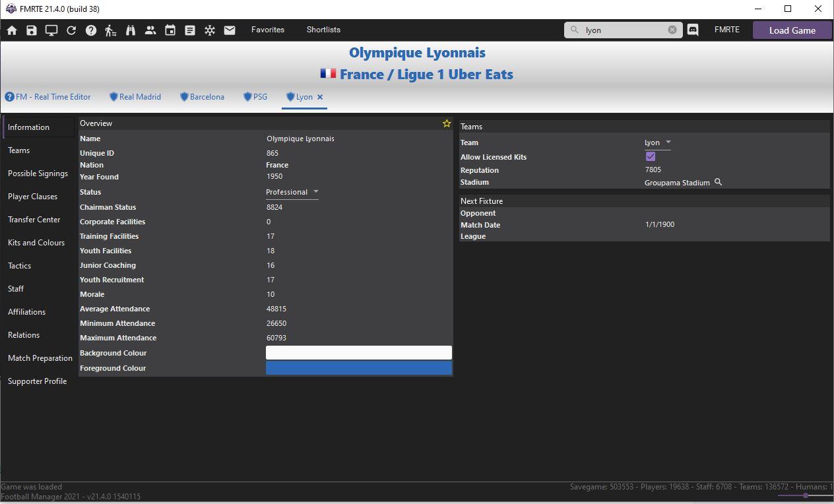The image size is (834, 504).
Task: Open Kits and Colours section
Action: pyautogui.click(x=36, y=243)
